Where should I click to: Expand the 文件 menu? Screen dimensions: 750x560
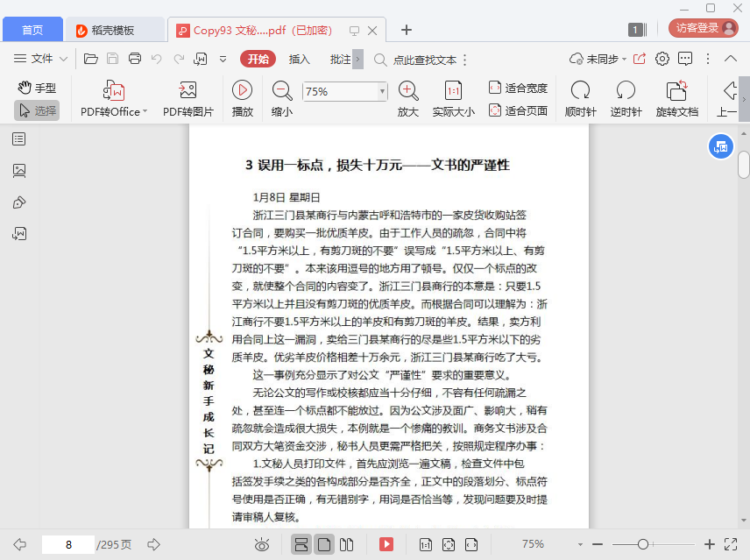(41, 59)
